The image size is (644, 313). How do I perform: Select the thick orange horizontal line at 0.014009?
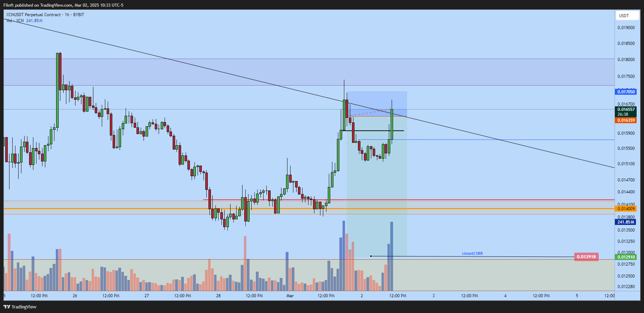pyautogui.click(x=309, y=209)
